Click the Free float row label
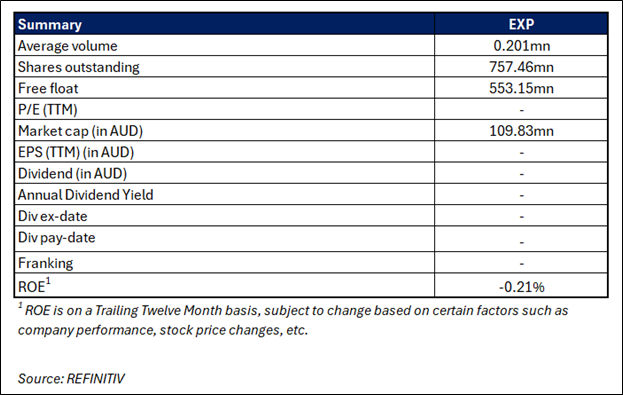The width and height of the screenshot is (623, 395). pos(48,88)
